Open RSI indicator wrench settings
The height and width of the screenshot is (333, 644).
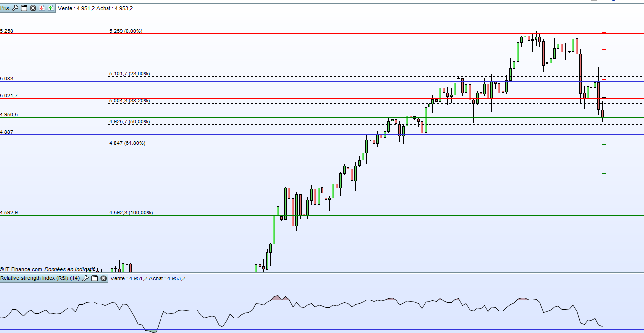pos(85,278)
